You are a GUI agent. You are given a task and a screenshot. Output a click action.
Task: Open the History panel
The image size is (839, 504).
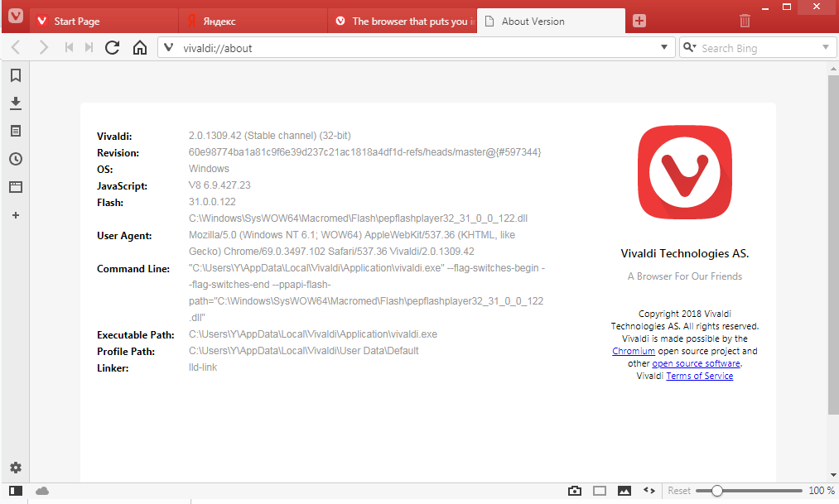[x=16, y=159]
